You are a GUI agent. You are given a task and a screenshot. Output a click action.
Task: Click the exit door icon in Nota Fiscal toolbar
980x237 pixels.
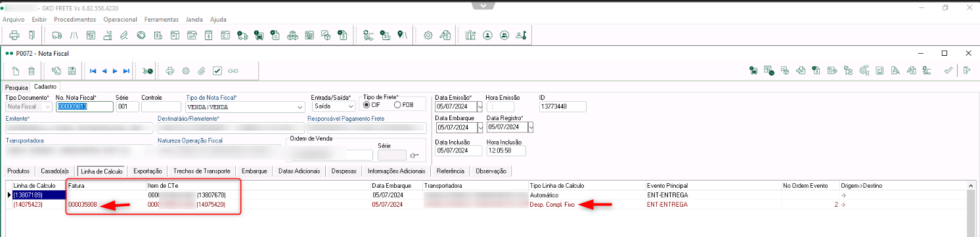pos(967,70)
